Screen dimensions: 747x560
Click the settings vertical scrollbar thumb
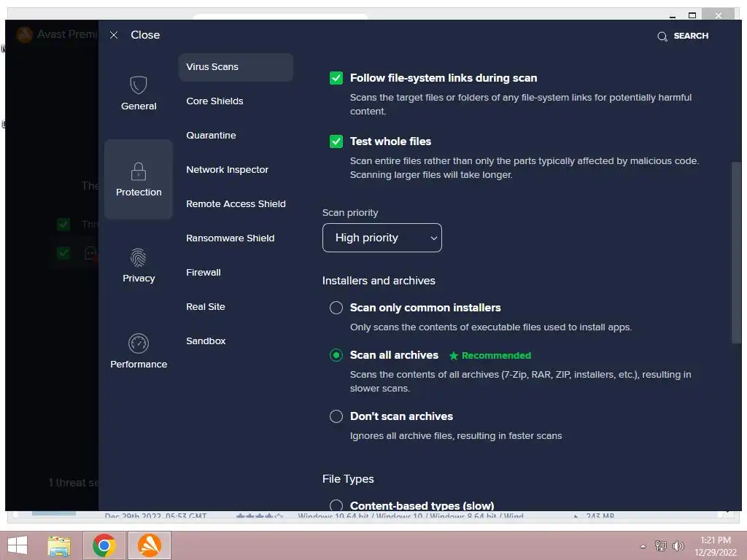click(736, 252)
